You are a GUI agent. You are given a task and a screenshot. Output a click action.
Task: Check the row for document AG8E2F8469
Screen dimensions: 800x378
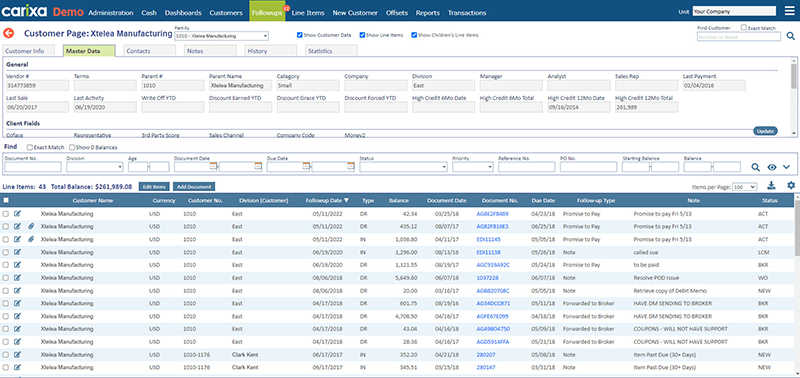click(x=6, y=214)
